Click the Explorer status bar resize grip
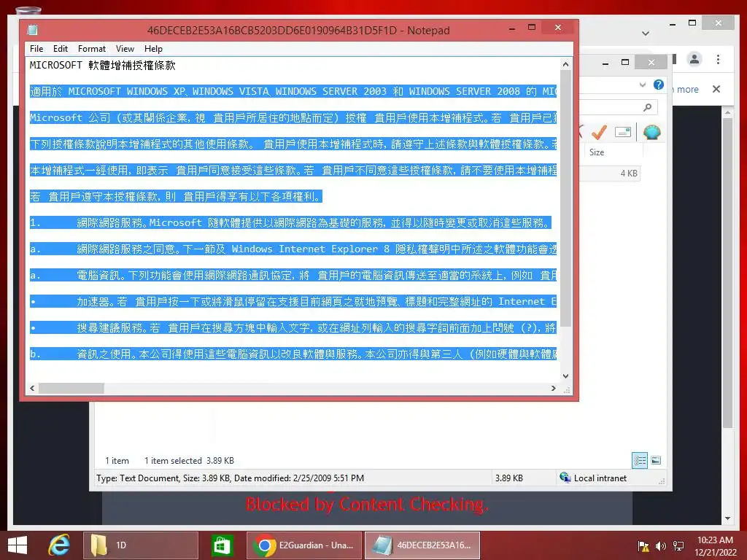747x560 pixels. 661,481
